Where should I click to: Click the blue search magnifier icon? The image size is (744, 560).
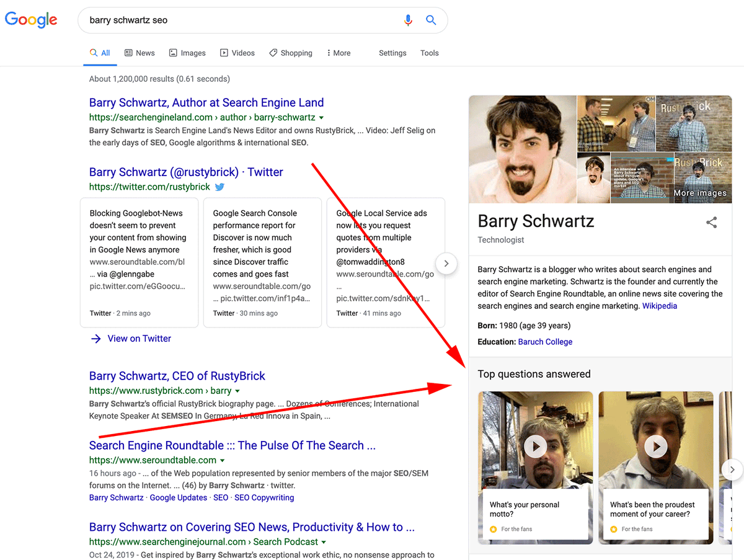coord(431,20)
